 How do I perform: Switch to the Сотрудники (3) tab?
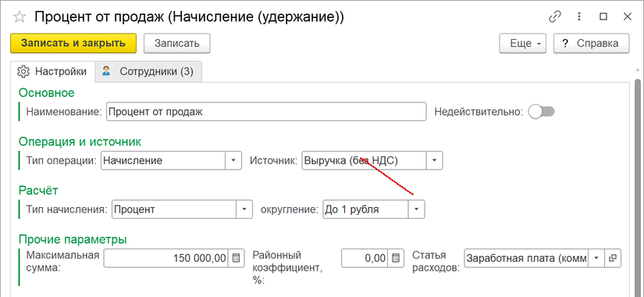pyautogui.click(x=148, y=72)
